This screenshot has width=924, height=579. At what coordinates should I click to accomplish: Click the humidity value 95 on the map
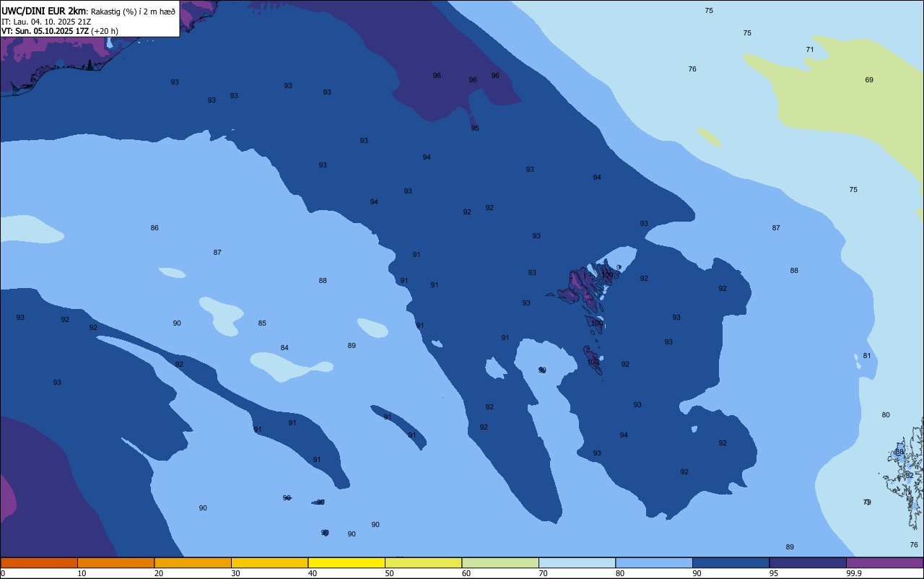pos(475,129)
